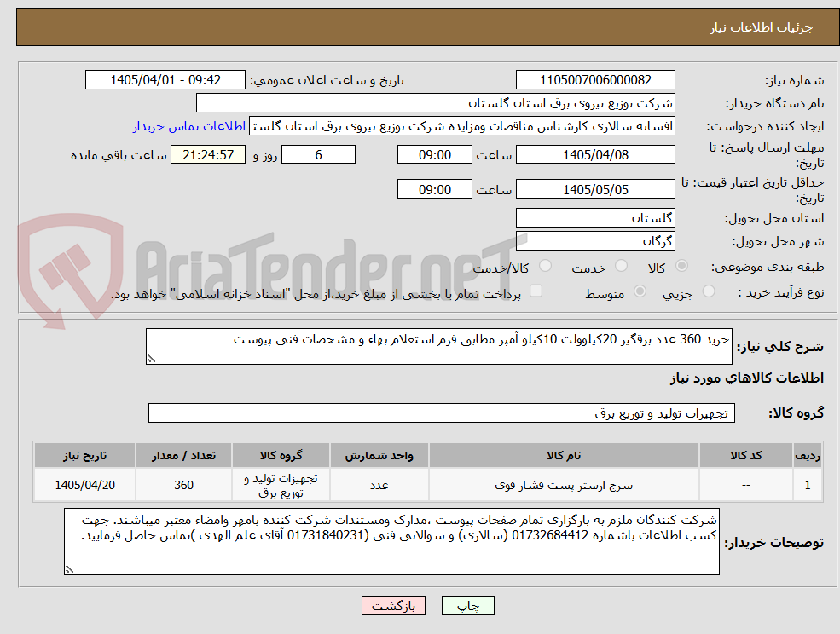Click the response deadline time field
Image resolution: width=840 pixels, height=634 pixels.
click(x=434, y=155)
